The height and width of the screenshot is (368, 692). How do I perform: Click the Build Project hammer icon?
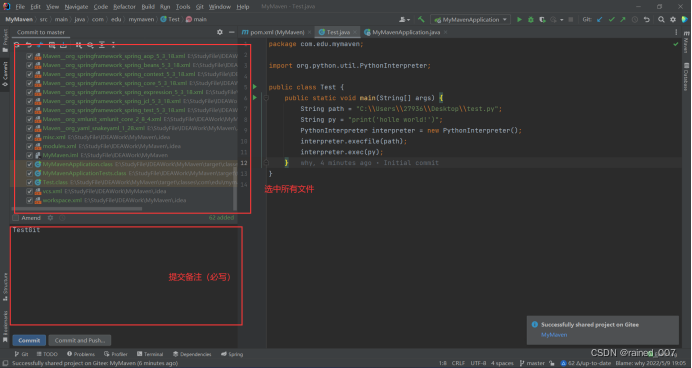(421, 19)
